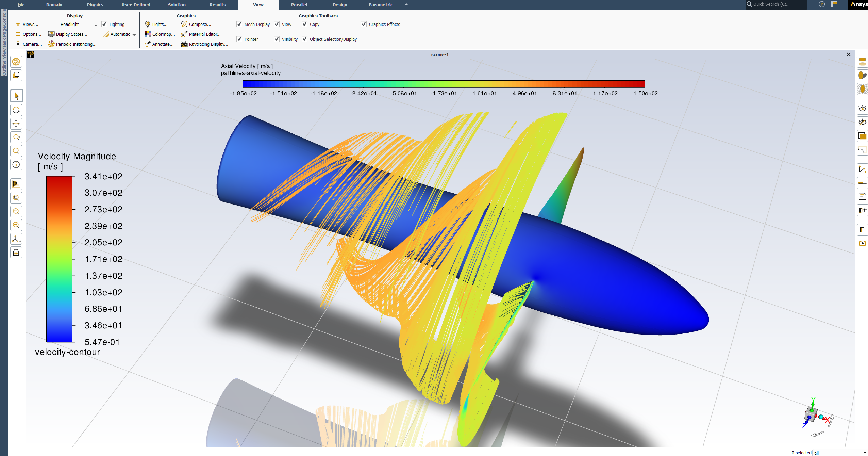Choose the rotate view tool
868x456 pixels.
[x=16, y=110]
